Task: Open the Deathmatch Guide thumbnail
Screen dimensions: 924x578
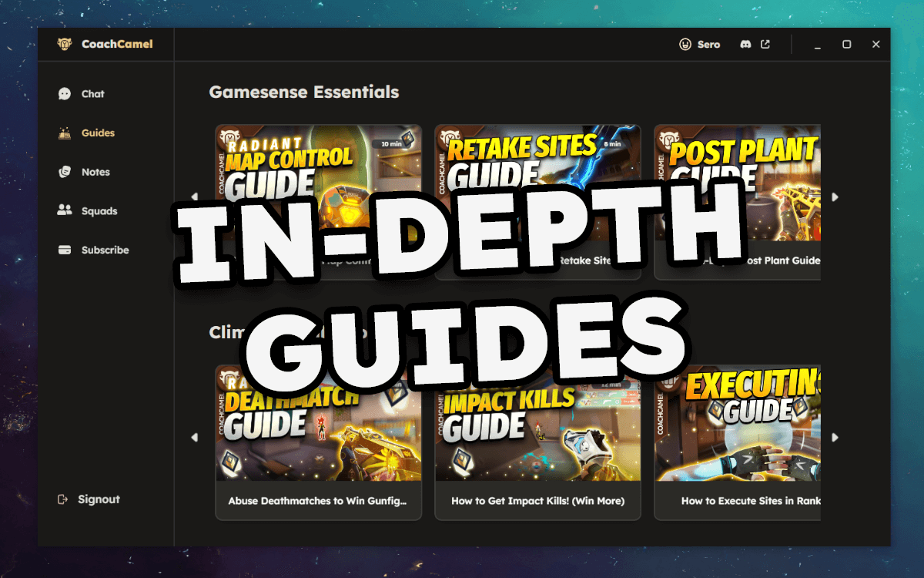Action: click(319, 423)
